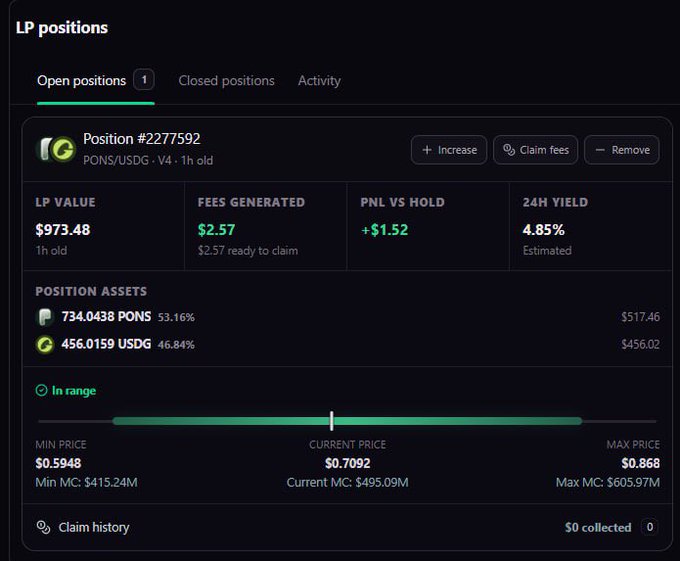Click Max MC: $605.97M
The height and width of the screenshot is (561, 680).
tap(608, 483)
